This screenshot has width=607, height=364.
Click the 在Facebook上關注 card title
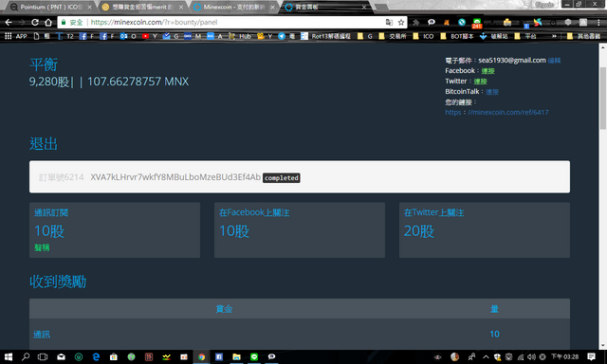coord(254,212)
